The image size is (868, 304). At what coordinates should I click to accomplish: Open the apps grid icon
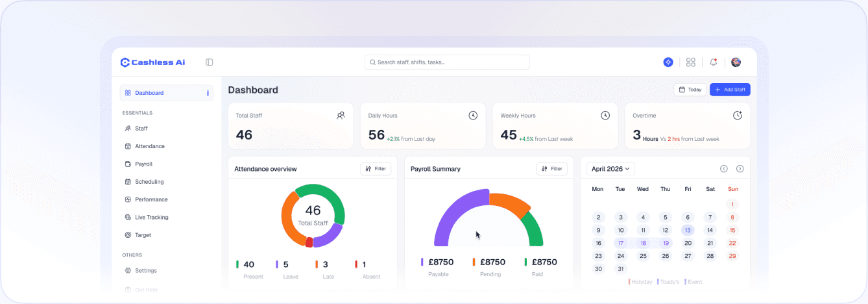[691, 62]
